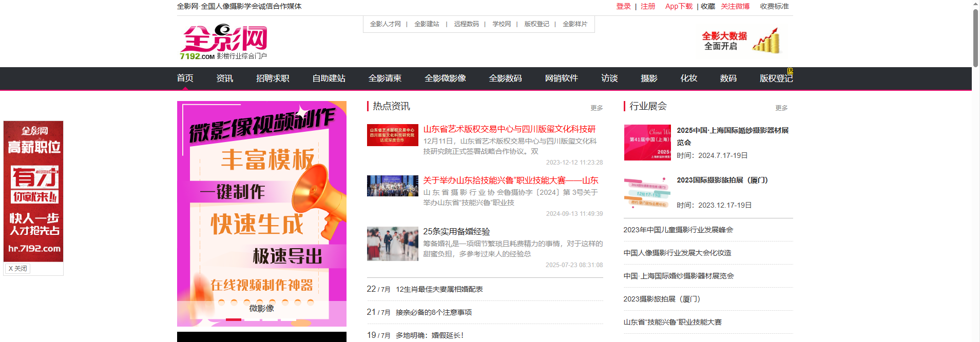Open 中国人像摄影行业发展大会化妆造

point(677,253)
